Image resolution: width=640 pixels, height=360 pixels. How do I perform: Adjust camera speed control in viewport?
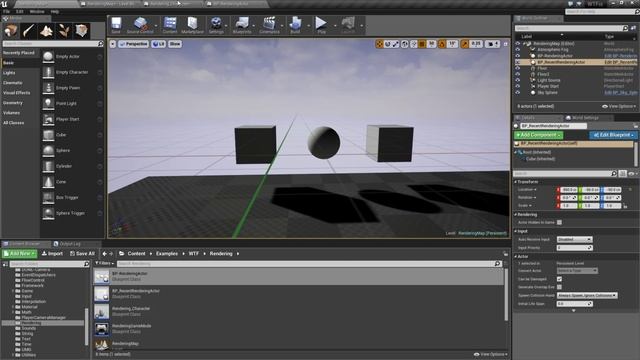(492, 44)
